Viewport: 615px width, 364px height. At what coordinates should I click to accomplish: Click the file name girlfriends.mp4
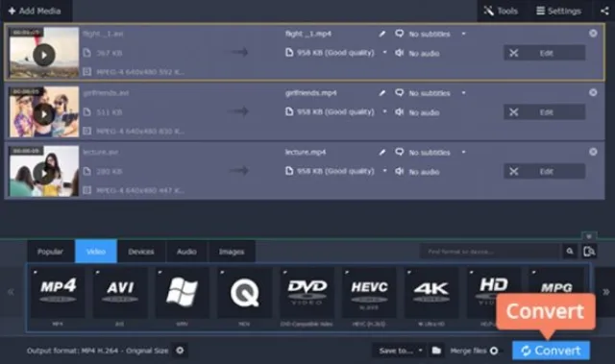pyautogui.click(x=310, y=93)
